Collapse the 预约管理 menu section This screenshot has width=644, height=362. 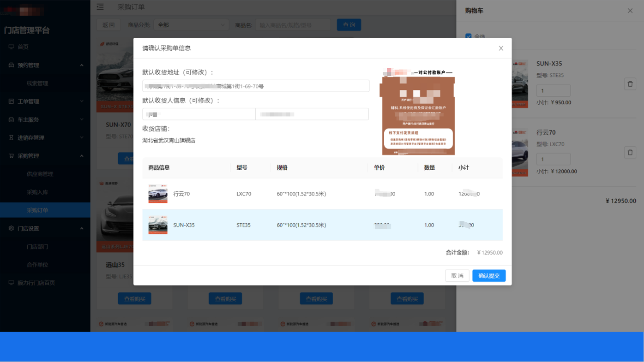coord(82,65)
